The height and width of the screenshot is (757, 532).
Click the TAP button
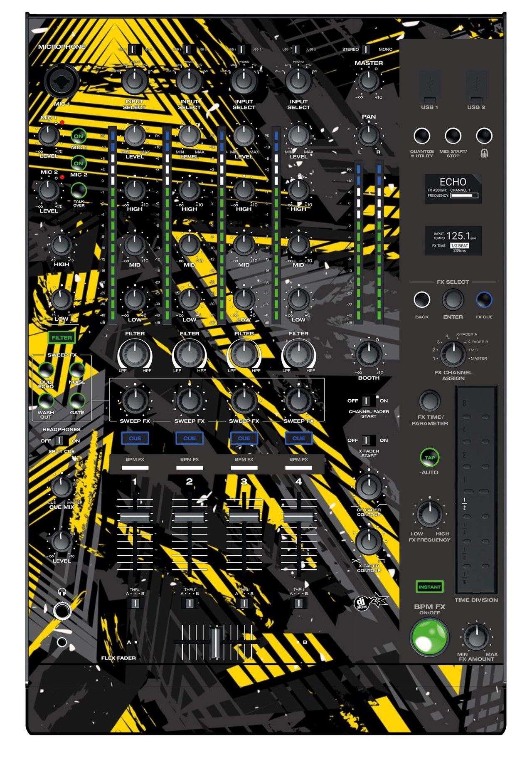tap(430, 458)
